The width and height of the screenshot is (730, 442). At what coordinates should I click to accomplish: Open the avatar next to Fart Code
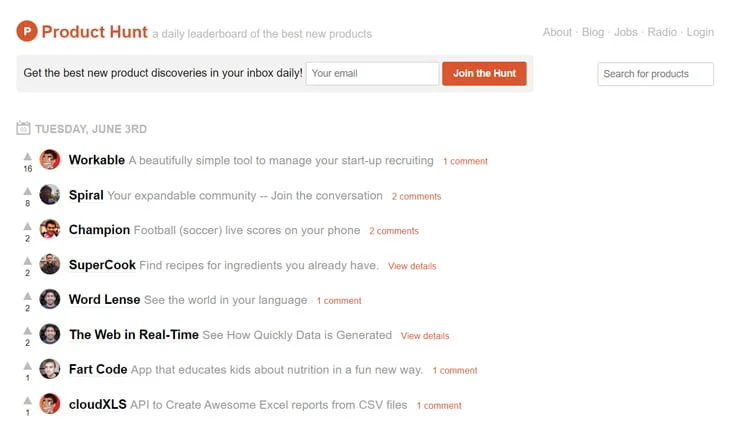[x=50, y=369]
